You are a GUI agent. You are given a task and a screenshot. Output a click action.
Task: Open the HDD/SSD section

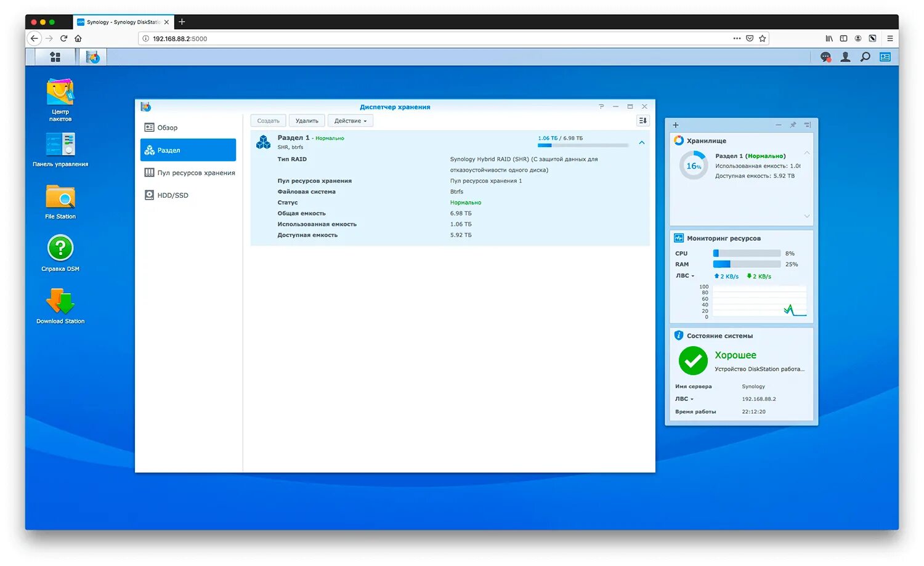point(188,195)
